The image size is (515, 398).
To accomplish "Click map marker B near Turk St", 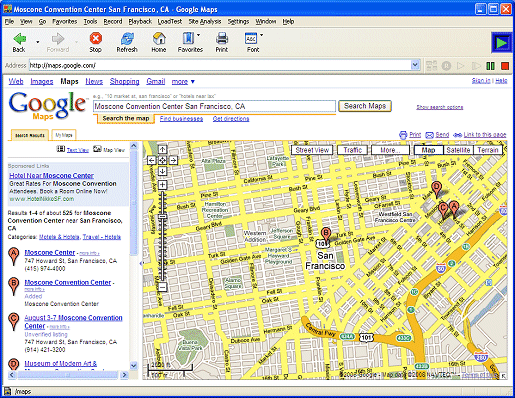I will pos(326,234).
